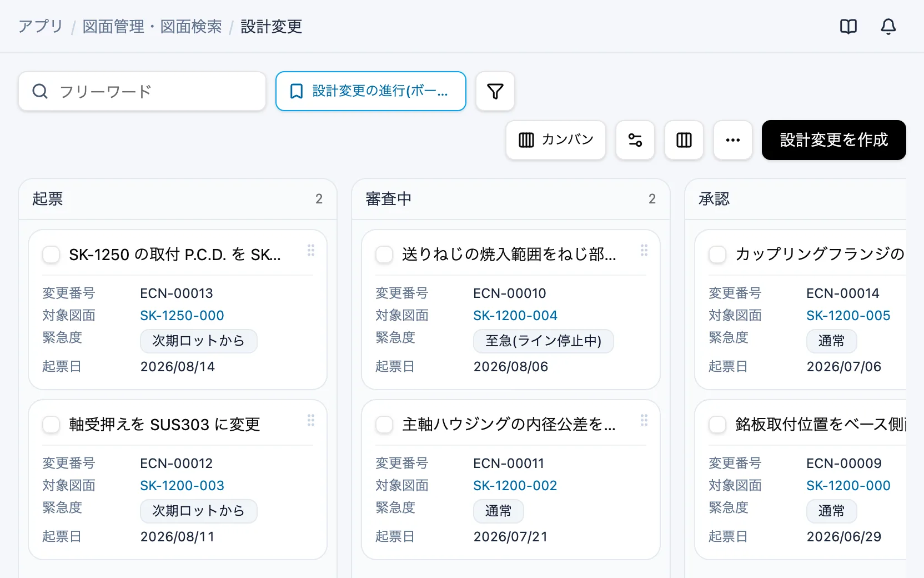Image resolution: width=924 pixels, height=578 pixels.
Task: Click date 2026/08/06
Action: click(x=511, y=366)
